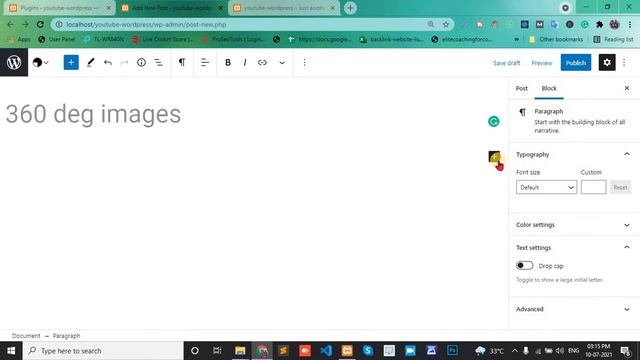Viewport: 640px width, 360px height.
Task: Open more rich text controls chevron
Action: coord(282,62)
